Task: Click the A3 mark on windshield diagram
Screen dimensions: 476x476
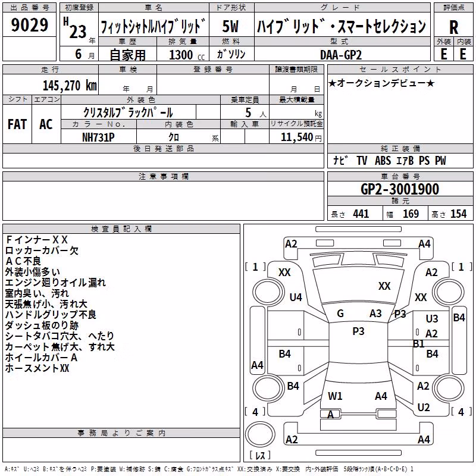Action: [x=375, y=314]
